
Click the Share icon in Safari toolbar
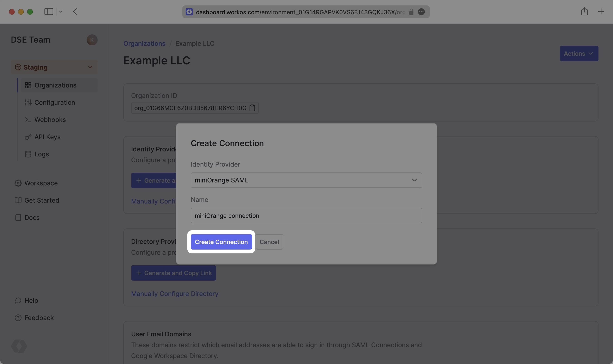pos(584,11)
